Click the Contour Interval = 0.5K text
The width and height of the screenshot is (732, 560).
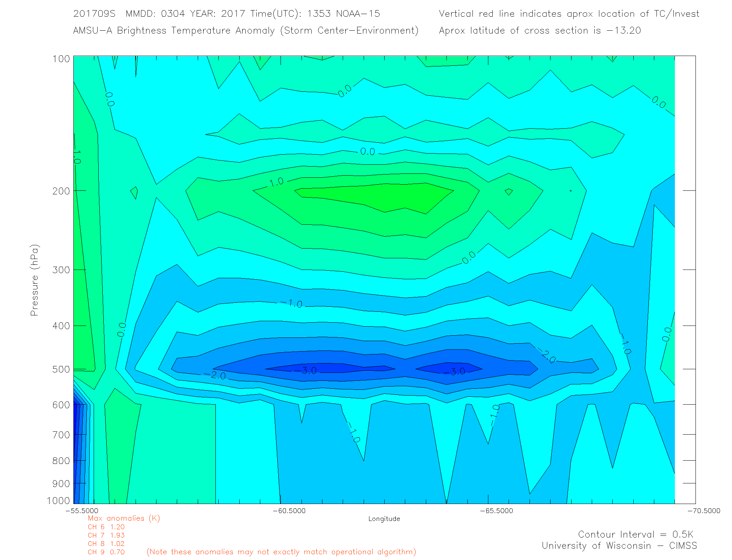click(635, 534)
